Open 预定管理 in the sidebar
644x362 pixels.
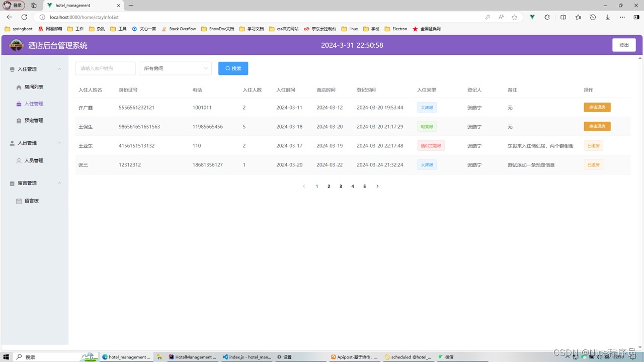point(34,121)
